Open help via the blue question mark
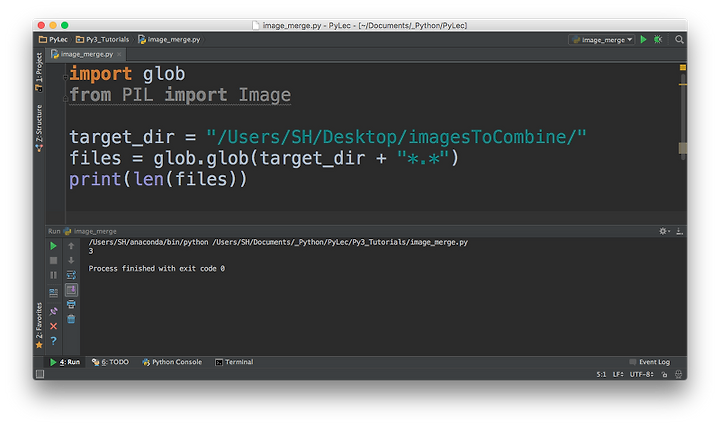Screen dimensions: 720x427 coord(53,341)
